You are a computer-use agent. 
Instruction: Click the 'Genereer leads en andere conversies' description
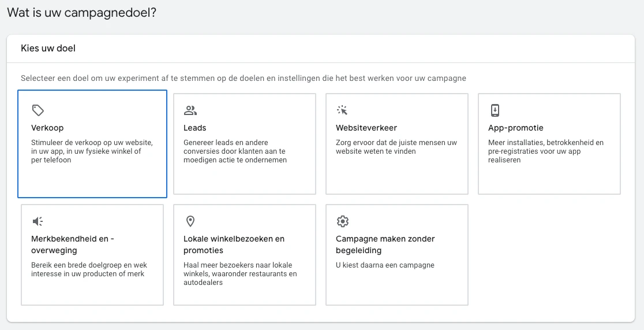(x=235, y=151)
